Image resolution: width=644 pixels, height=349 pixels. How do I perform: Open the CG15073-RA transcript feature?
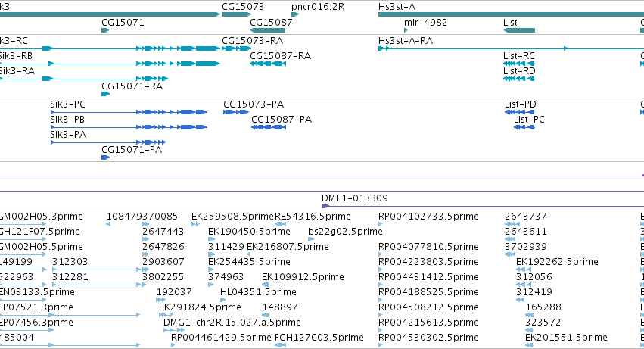236,48
